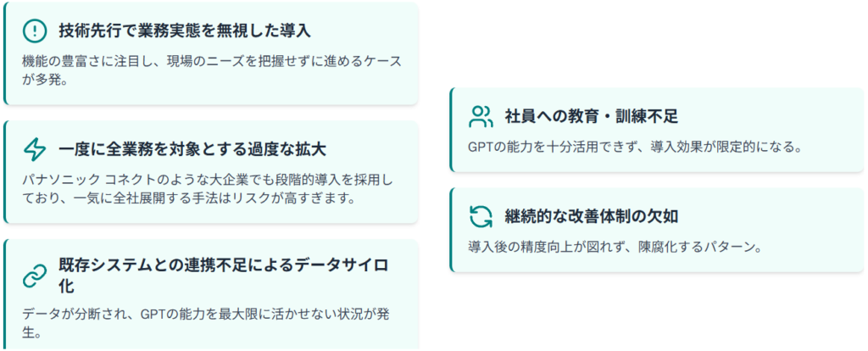Click the green left border of 教育・訓練不足 card
The image size is (868, 351).
click(x=451, y=130)
